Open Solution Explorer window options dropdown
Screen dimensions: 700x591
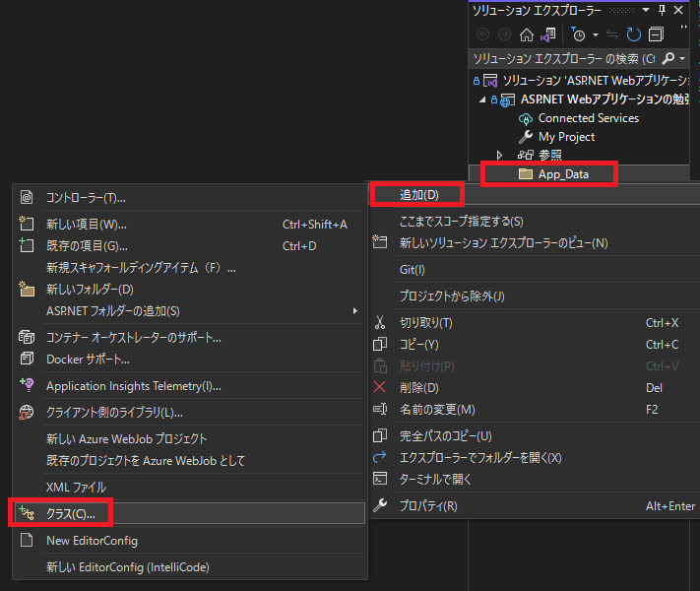pos(646,10)
